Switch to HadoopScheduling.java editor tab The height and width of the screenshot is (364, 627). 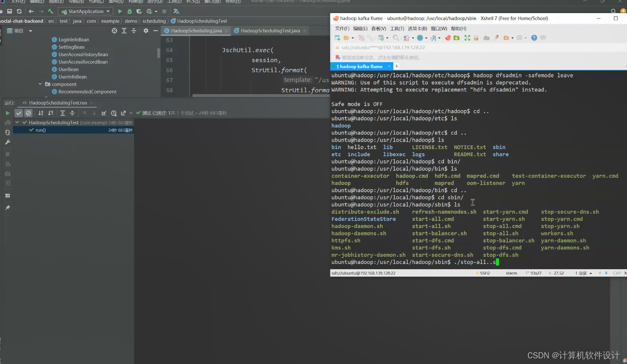pyautogui.click(x=196, y=31)
